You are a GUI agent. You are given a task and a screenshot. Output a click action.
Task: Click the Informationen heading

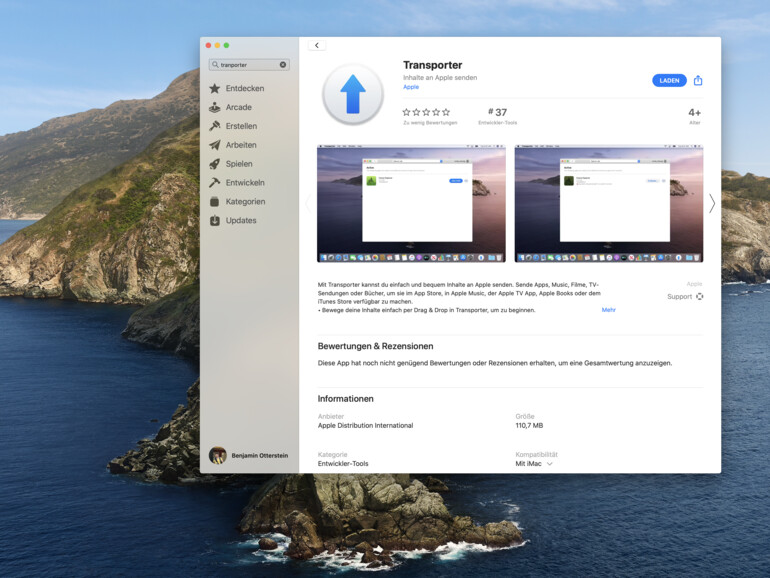pos(345,399)
